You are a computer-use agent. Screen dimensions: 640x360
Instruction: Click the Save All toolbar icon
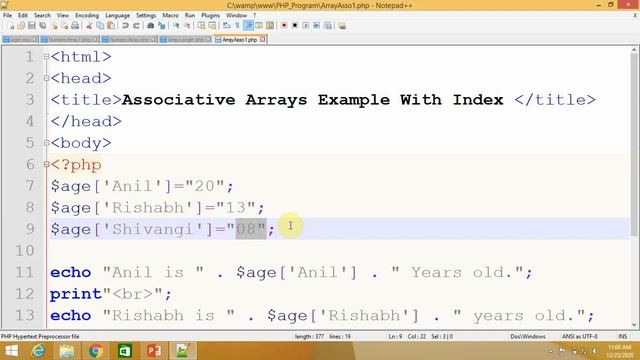point(42,26)
